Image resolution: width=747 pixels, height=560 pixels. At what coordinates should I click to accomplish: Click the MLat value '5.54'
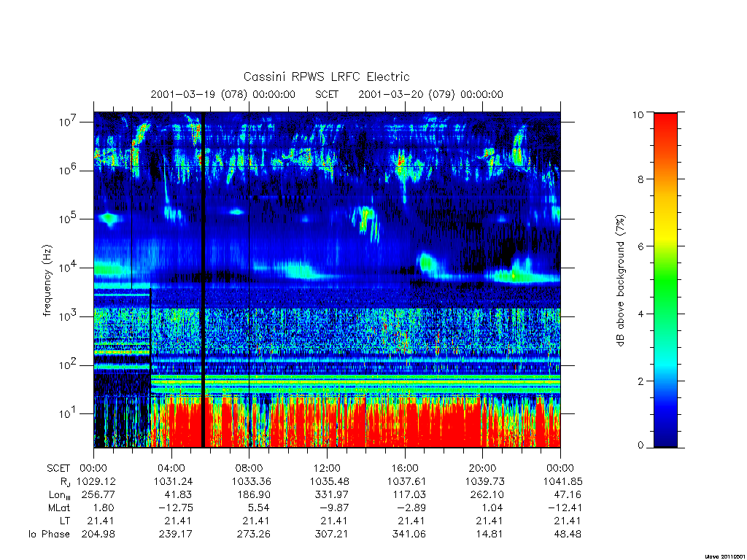258,508
